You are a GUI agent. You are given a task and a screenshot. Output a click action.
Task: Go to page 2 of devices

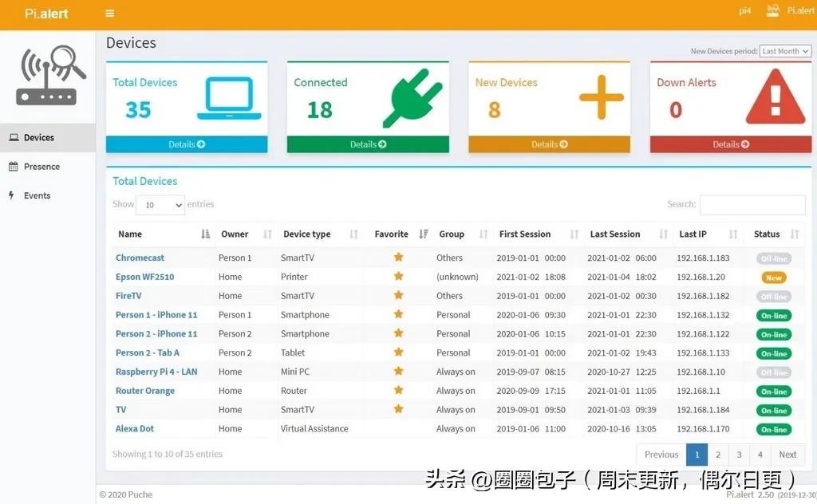point(718,455)
